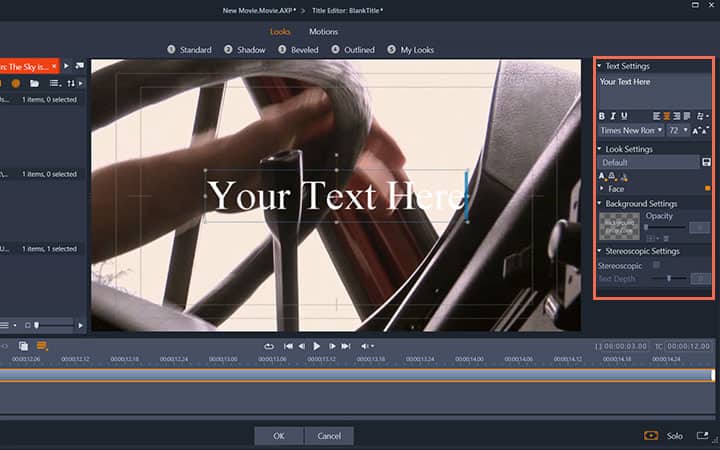Toggle the Solo mode button
720x450 pixels.
[675, 436]
